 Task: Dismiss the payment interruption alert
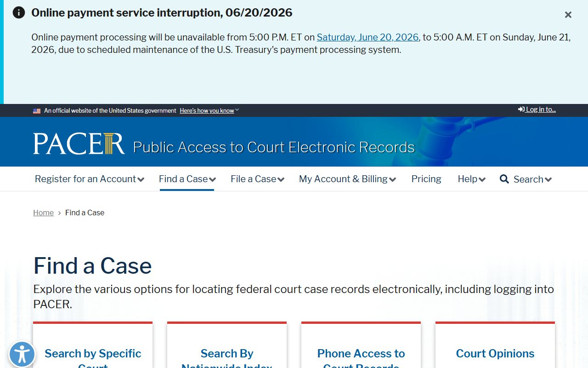(x=568, y=15)
